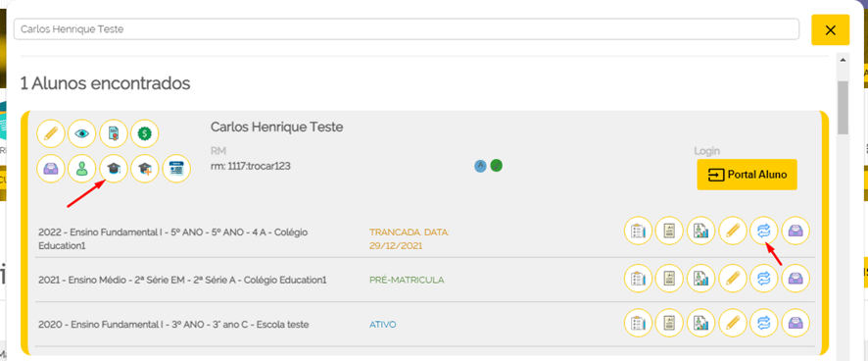Click the purple inbox tray icon in the 2020 row
This screenshot has width=868, height=361.
tap(796, 323)
